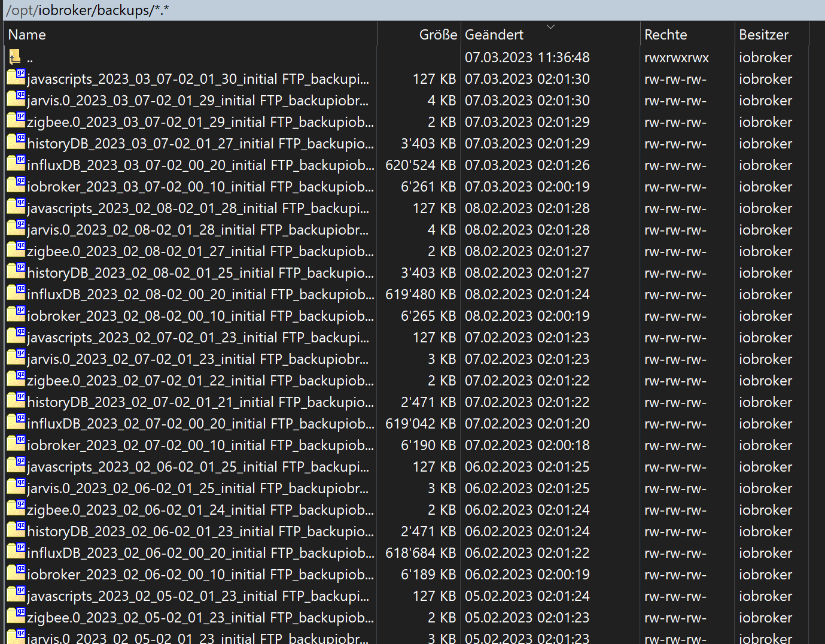The height and width of the screenshot is (644, 825).
Task: Select the jarvis.0_2023_02_08-02_01_28 file icon
Action: pos(16,229)
